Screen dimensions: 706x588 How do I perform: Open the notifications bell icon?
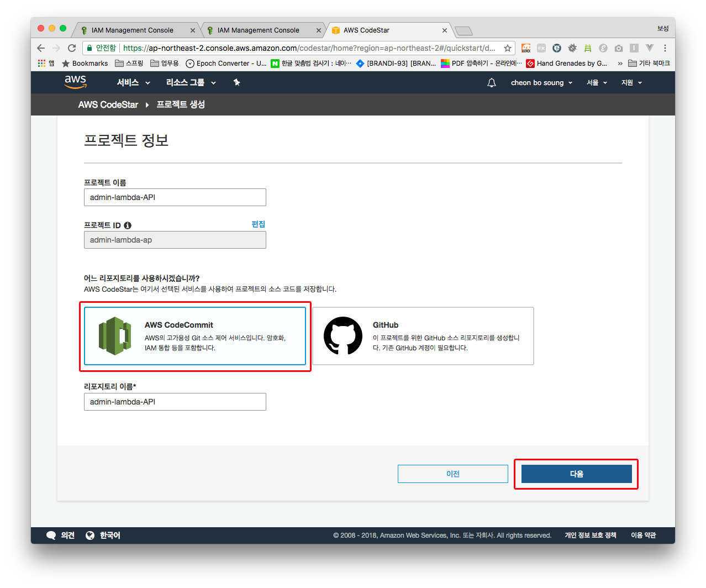pyautogui.click(x=491, y=83)
